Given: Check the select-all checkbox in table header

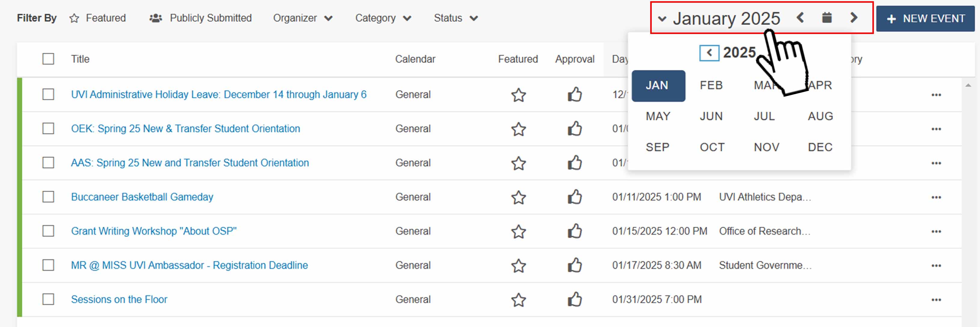Looking at the screenshot, I should point(48,59).
